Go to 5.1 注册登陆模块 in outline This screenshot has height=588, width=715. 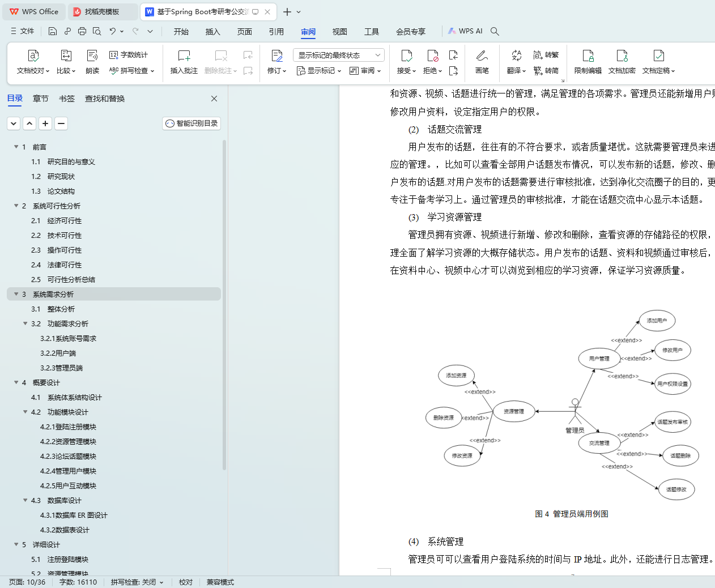pos(60,559)
